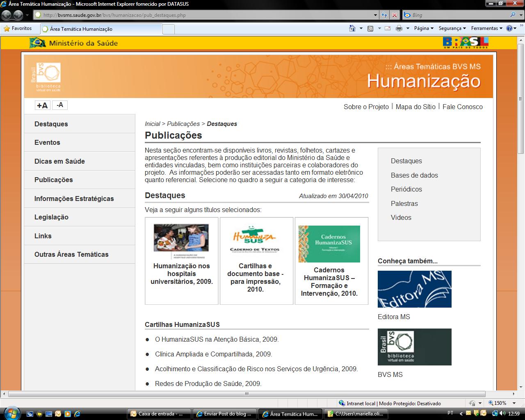The image size is (525, 420).
Task: Click the Help question mark icon
Action: coord(509,28)
